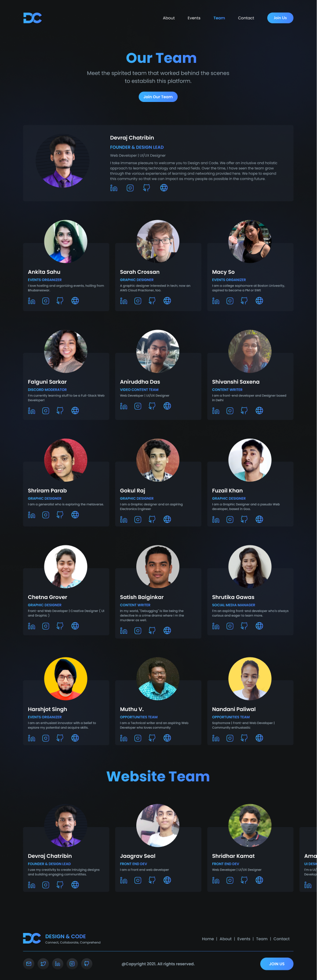The image size is (317, 980).
Task: Open Devraj Chatribin's LinkedIn in founder card
Action: point(114,188)
